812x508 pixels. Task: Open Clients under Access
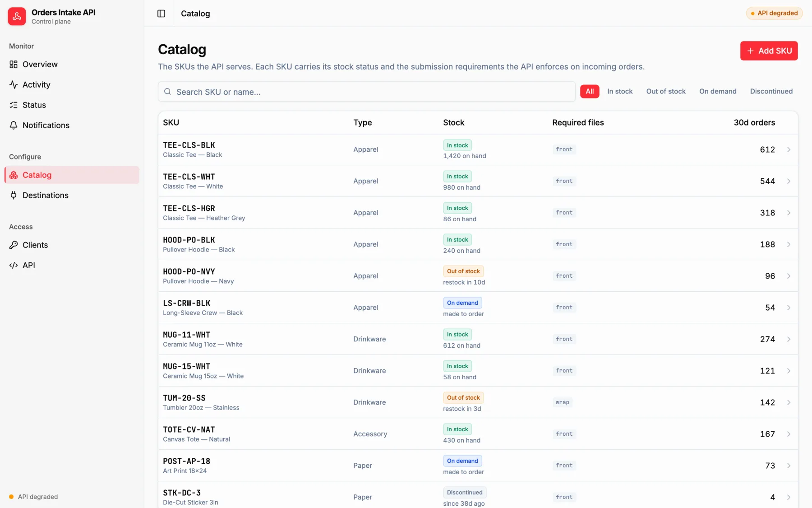tap(72, 245)
